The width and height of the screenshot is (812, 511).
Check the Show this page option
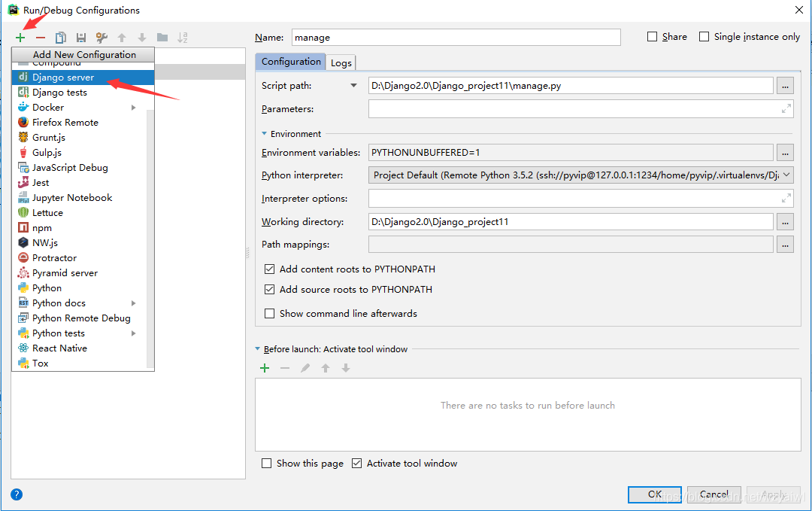pyautogui.click(x=266, y=464)
